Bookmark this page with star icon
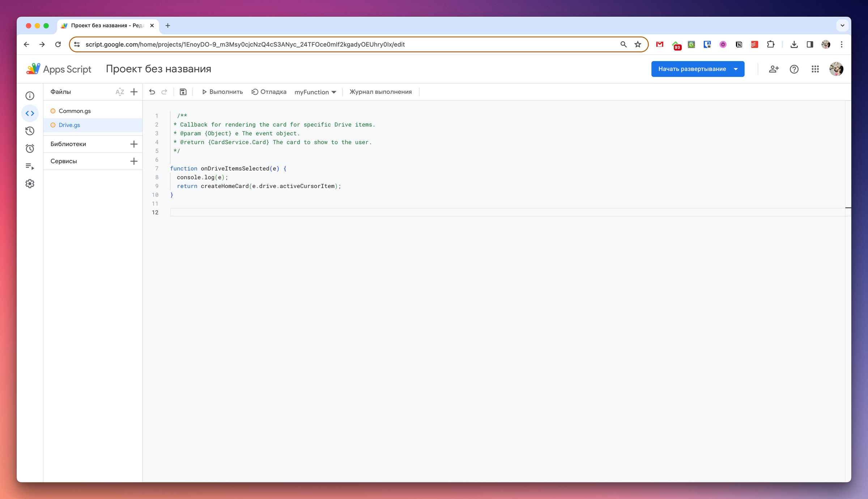Image resolution: width=868 pixels, height=499 pixels. pyautogui.click(x=638, y=44)
